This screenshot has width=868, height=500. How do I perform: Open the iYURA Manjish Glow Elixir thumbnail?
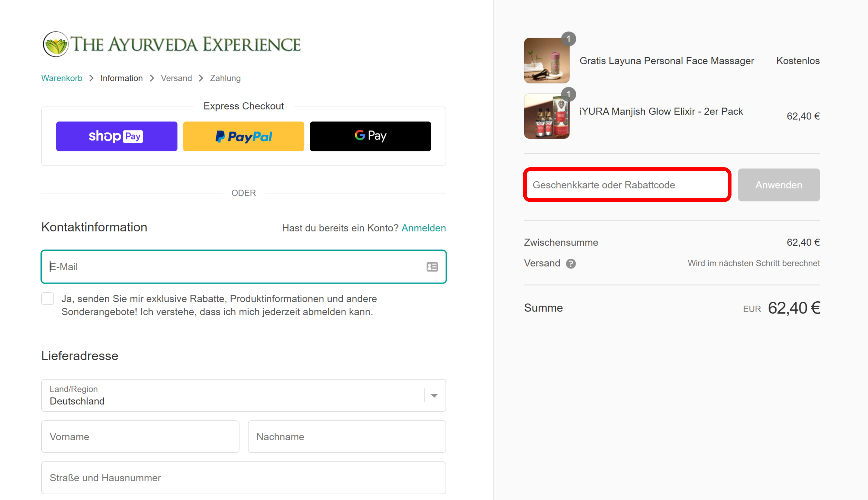[546, 116]
